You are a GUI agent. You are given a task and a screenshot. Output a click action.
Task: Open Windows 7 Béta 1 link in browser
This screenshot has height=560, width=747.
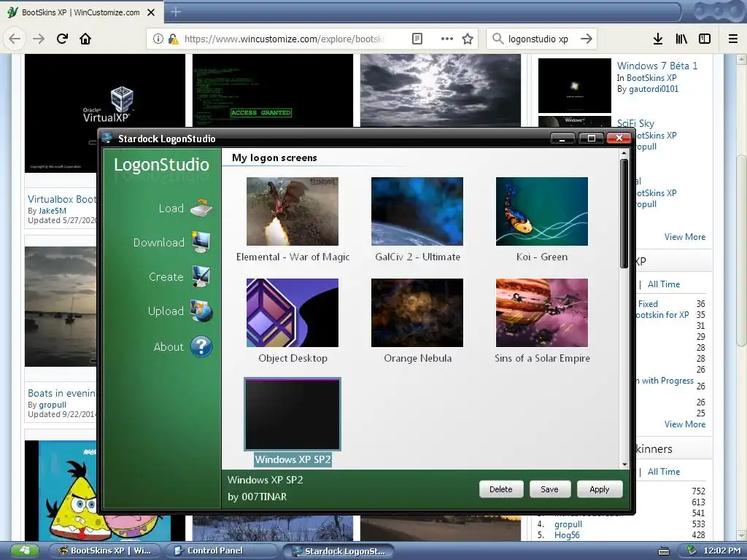point(657,66)
